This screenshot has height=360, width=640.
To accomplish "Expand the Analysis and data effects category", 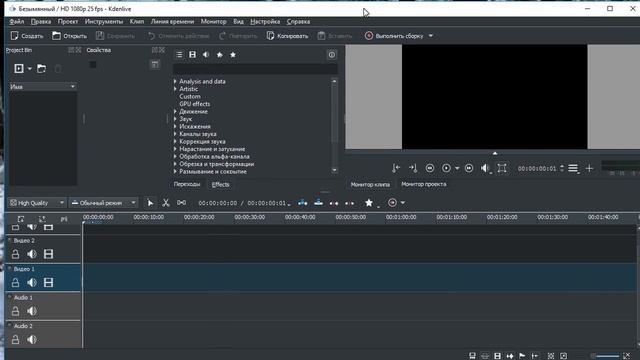I will pos(175,81).
